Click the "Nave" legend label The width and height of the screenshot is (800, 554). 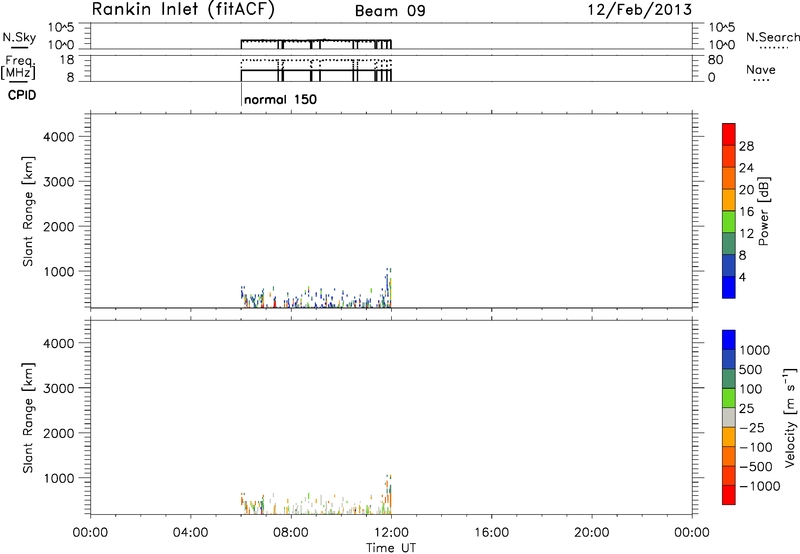coord(761,69)
